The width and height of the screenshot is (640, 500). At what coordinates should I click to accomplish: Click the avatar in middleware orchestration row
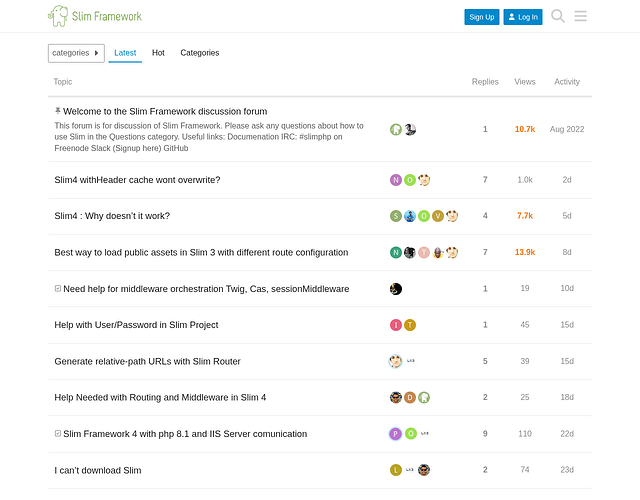[396, 289]
